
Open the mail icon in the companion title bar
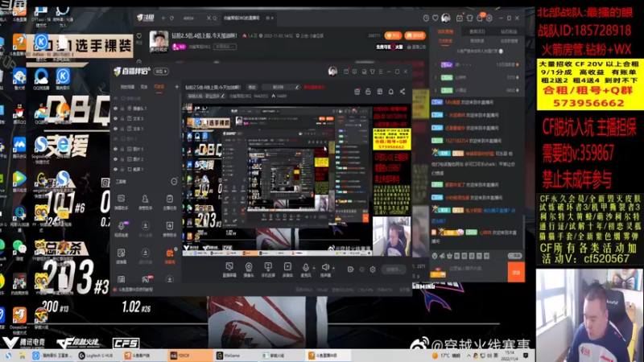click(346, 72)
